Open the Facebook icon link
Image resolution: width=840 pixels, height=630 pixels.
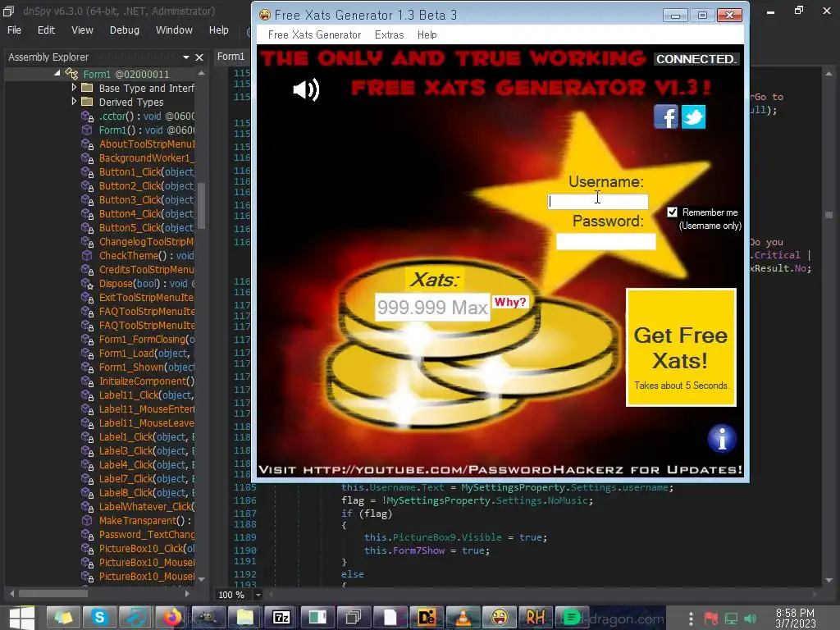666,116
